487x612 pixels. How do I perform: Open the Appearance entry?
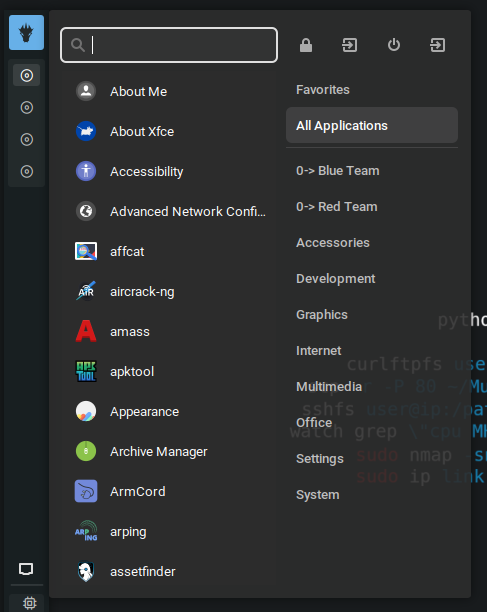(169, 411)
